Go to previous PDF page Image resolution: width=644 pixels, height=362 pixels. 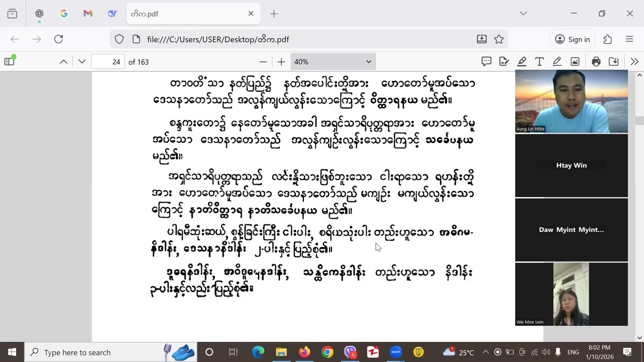click(x=63, y=61)
